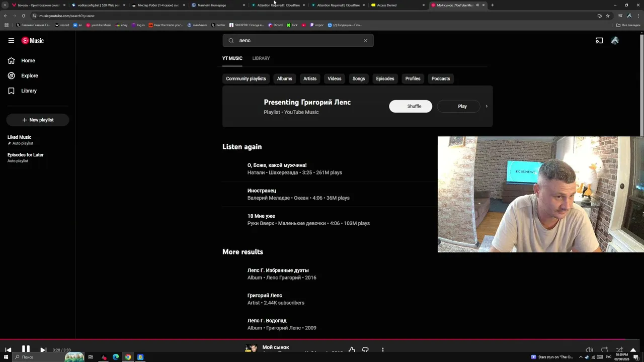
Task: Open Episodes for Later playlist
Action: coord(26,157)
